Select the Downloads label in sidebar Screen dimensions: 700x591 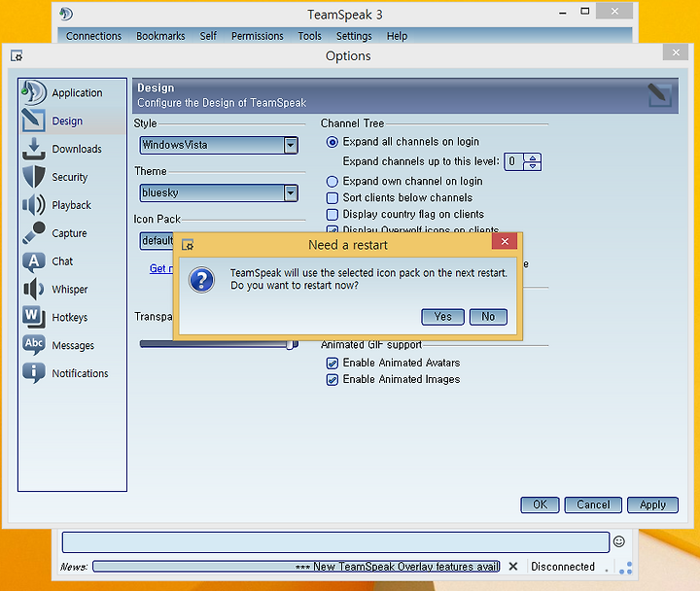click(77, 149)
